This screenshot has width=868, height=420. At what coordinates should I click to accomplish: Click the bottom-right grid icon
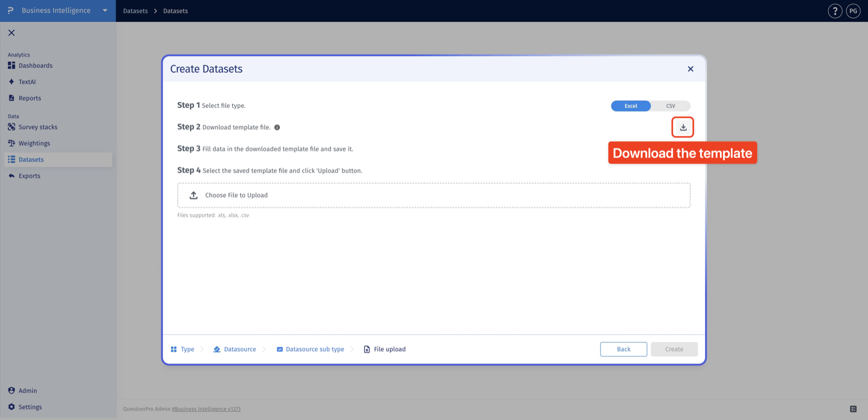(853, 409)
